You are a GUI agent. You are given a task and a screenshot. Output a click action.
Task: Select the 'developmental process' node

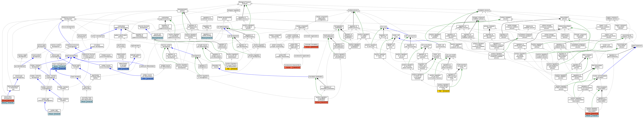[182, 10]
